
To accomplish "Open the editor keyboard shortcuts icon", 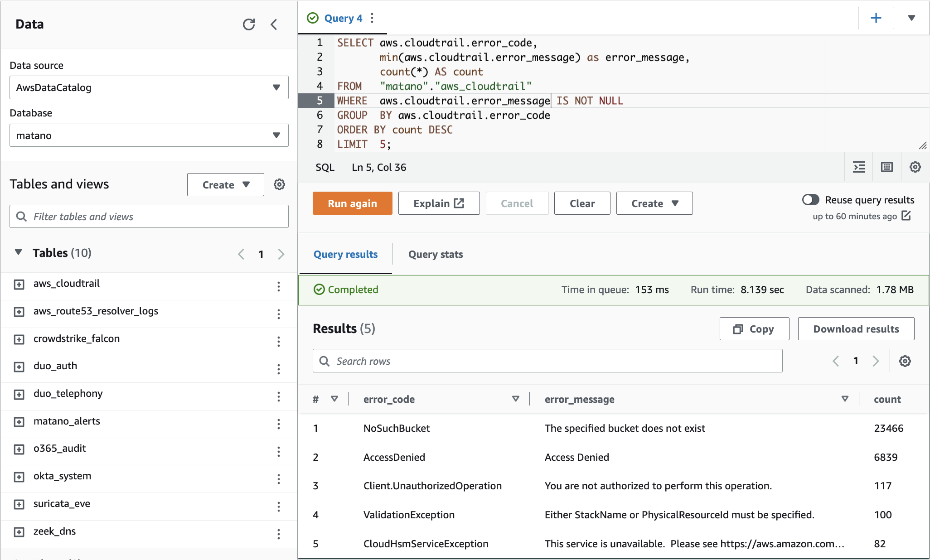I will click(x=886, y=167).
